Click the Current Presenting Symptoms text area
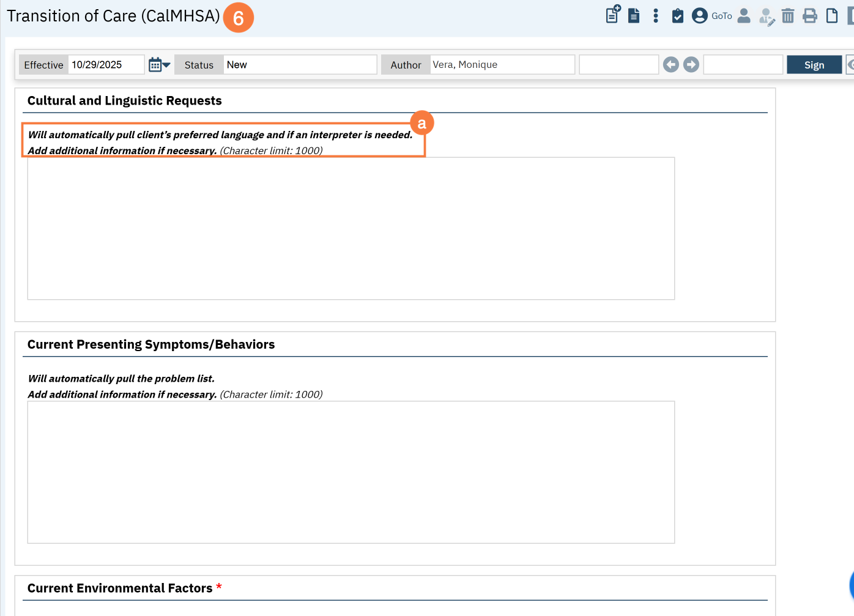854x616 pixels. point(351,472)
